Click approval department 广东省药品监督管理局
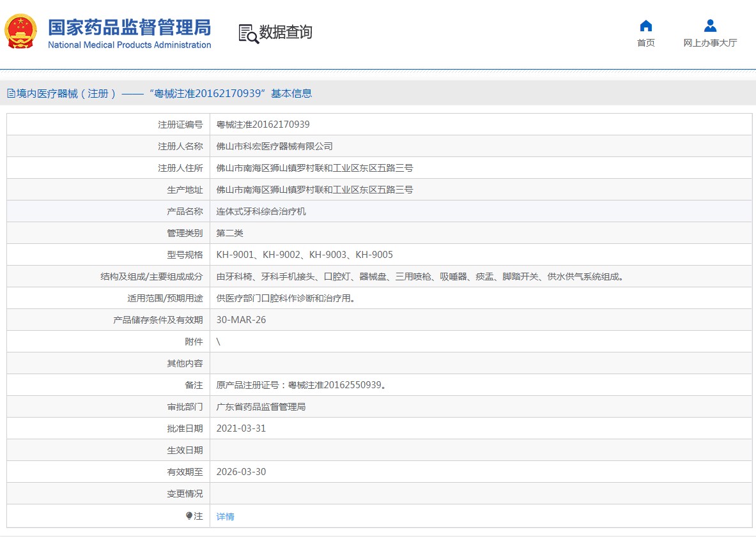The height and width of the screenshot is (537, 756). [x=261, y=407]
